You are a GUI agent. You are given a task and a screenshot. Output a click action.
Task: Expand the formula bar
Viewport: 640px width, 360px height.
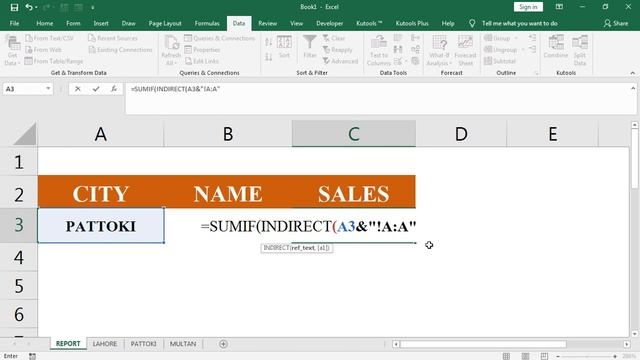tap(633, 88)
